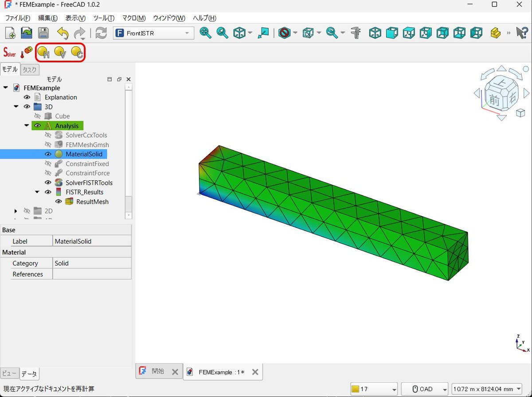Collapse the Analysis tree node
The height and width of the screenshot is (397, 532).
point(27,126)
